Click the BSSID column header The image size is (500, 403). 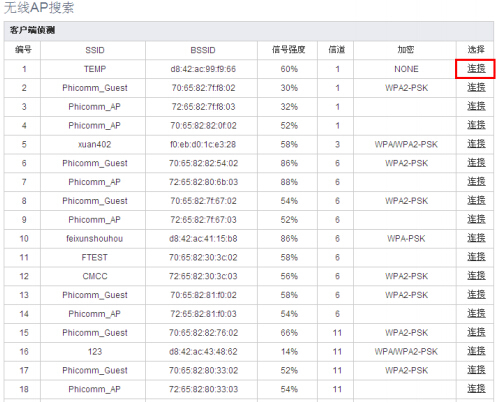coord(203,50)
